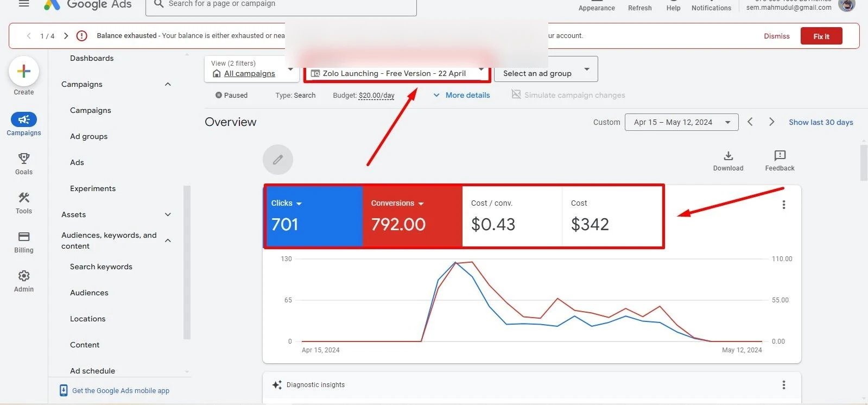Click the main page vertical scrollbar

point(864,162)
